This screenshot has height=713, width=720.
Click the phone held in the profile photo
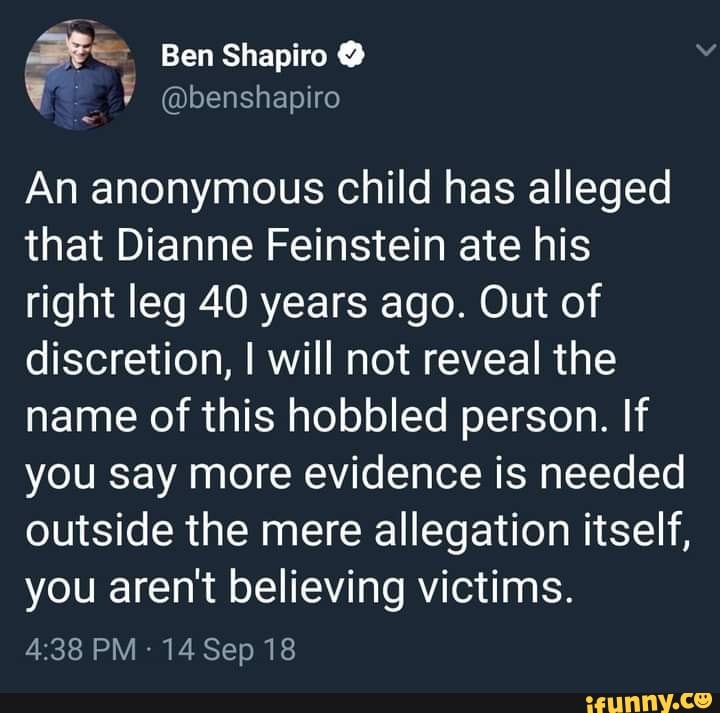click(92, 116)
